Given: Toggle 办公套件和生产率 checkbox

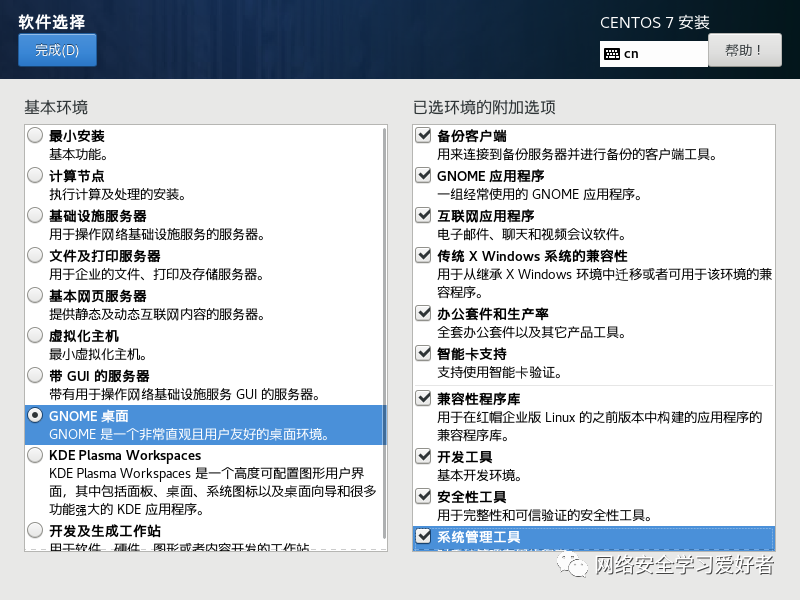Looking at the screenshot, I should pyautogui.click(x=423, y=313).
